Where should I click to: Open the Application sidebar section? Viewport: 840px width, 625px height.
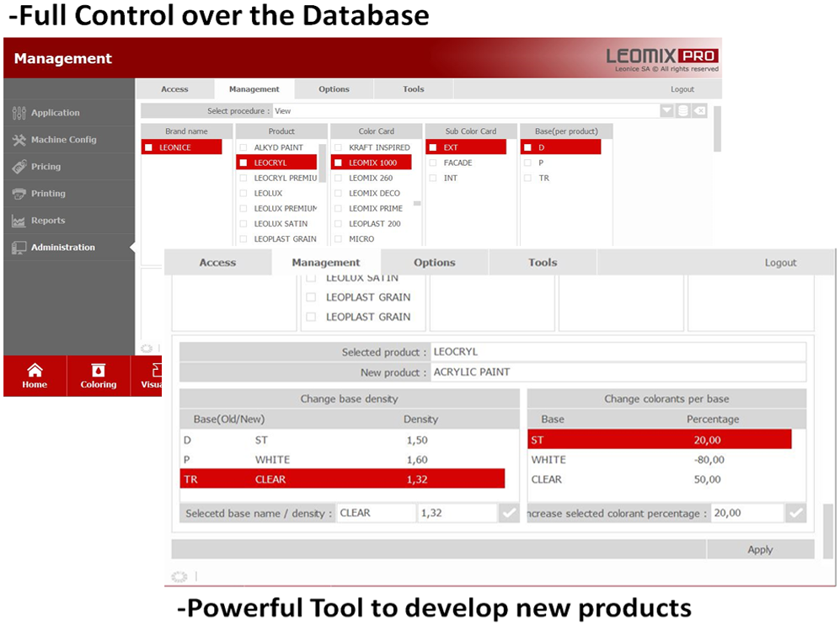(56, 113)
